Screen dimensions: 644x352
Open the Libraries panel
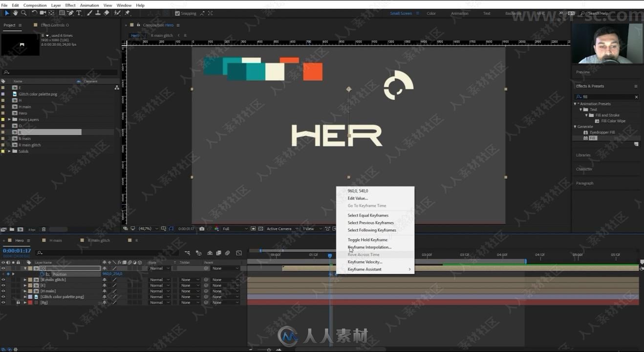coord(583,155)
